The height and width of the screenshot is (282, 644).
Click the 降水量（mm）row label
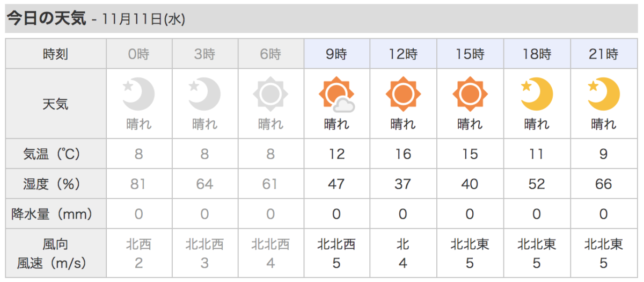click(x=56, y=214)
